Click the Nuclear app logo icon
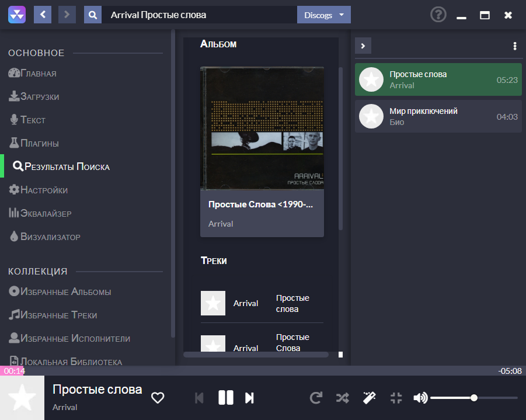Viewport: 526px width, 420px height. 17,15
